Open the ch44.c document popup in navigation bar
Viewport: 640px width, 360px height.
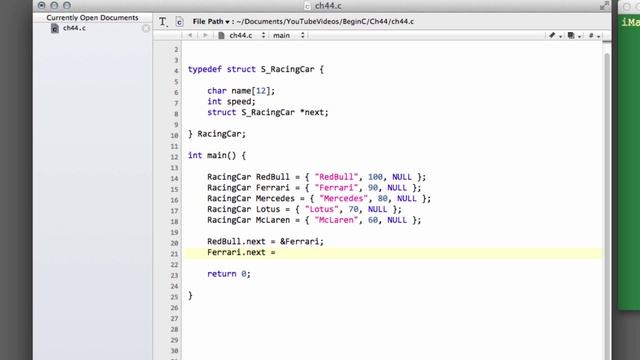tap(242, 36)
